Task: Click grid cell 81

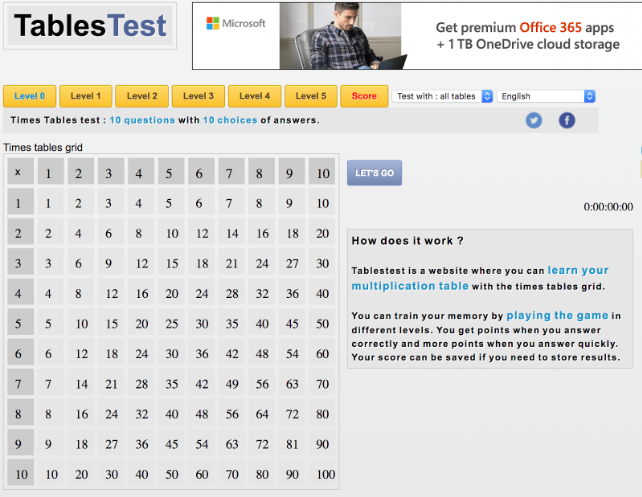Action: coord(292,443)
